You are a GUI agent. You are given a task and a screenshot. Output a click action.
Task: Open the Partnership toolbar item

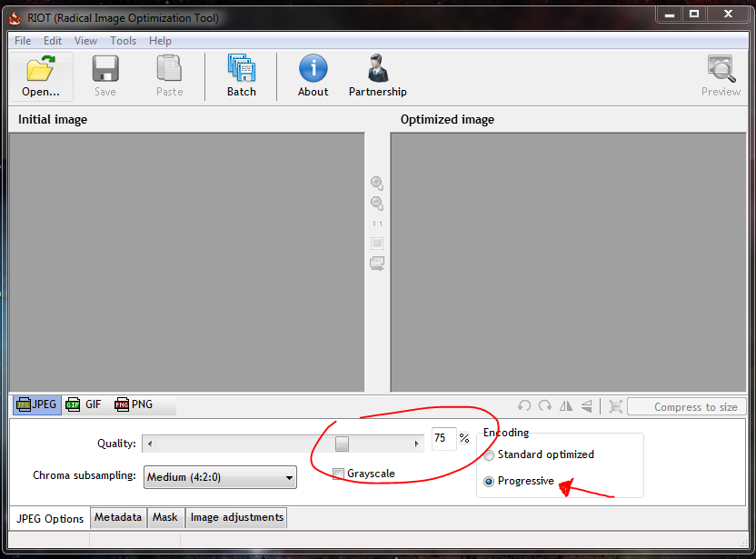377,70
